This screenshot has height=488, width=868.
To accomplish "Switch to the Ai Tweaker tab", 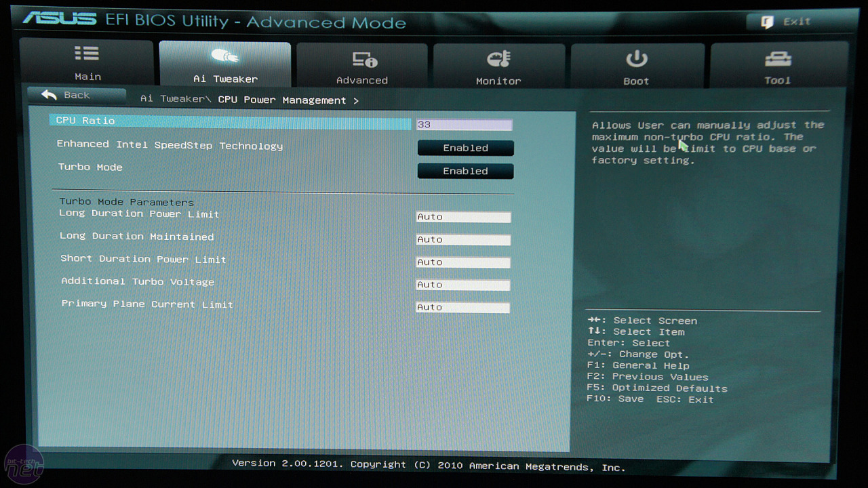I will (x=225, y=62).
